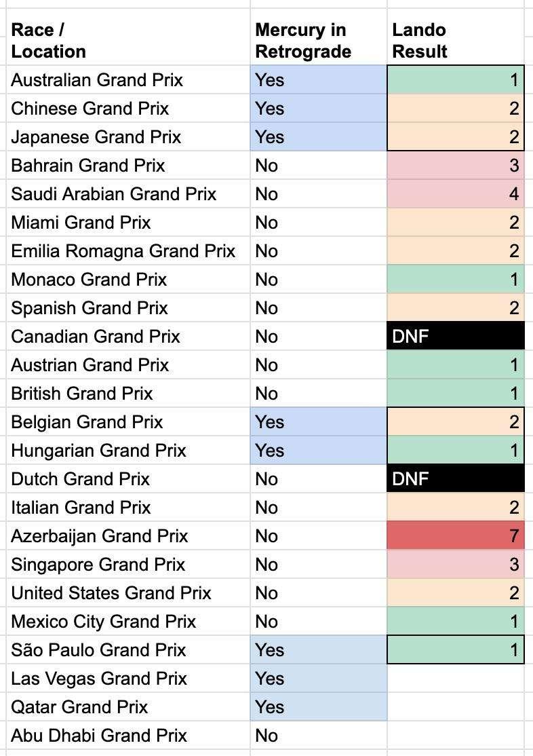Screen dimensions: 533x756
Task: Click the empty Lando result for Las Vegas
Action: click(x=456, y=679)
